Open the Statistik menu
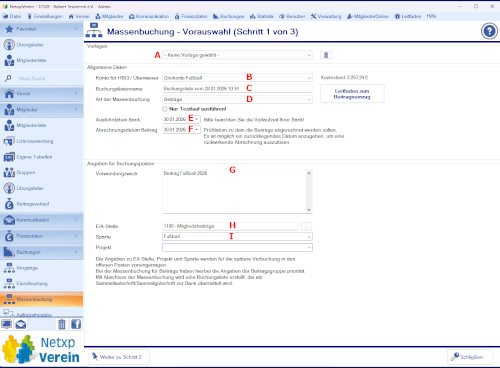The image size is (500, 368). tap(262, 16)
